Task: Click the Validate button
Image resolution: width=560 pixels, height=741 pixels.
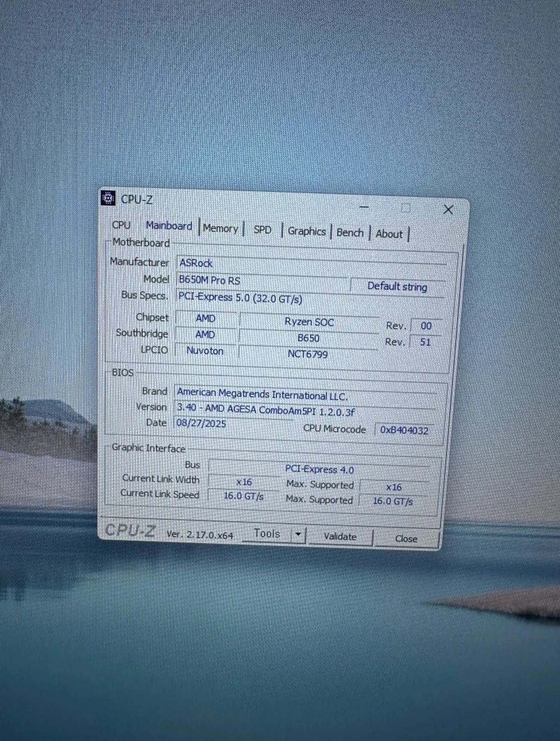Action: click(x=340, y=537)
